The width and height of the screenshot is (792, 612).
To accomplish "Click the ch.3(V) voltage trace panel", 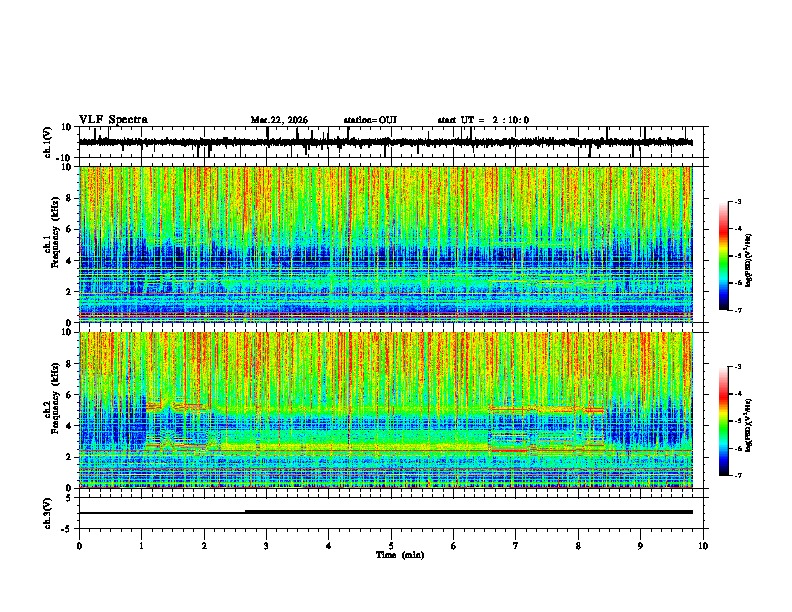I will 390,513.
